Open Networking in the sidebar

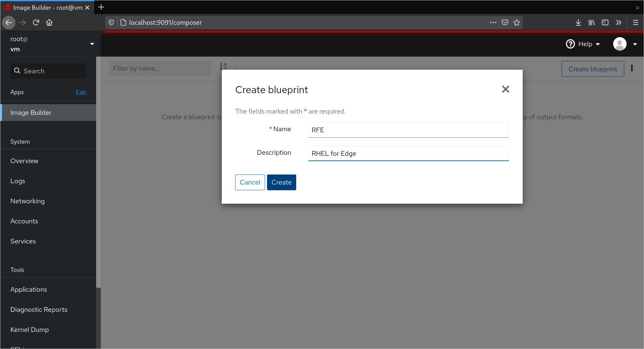[x=48, y=201]
